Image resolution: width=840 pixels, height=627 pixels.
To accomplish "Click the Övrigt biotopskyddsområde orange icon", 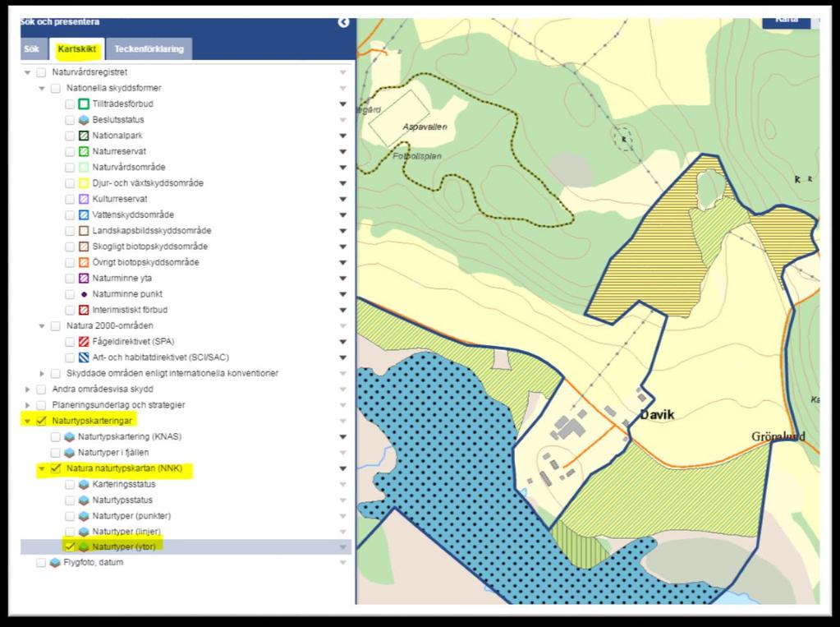I will [x=84, y=262].
